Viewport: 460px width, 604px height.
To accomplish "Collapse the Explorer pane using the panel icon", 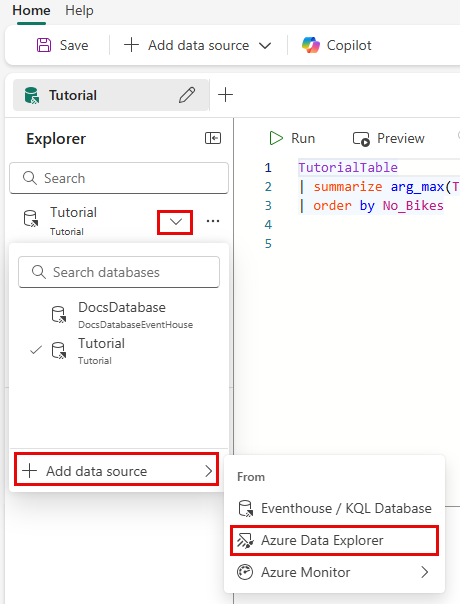I will (213, 138).
